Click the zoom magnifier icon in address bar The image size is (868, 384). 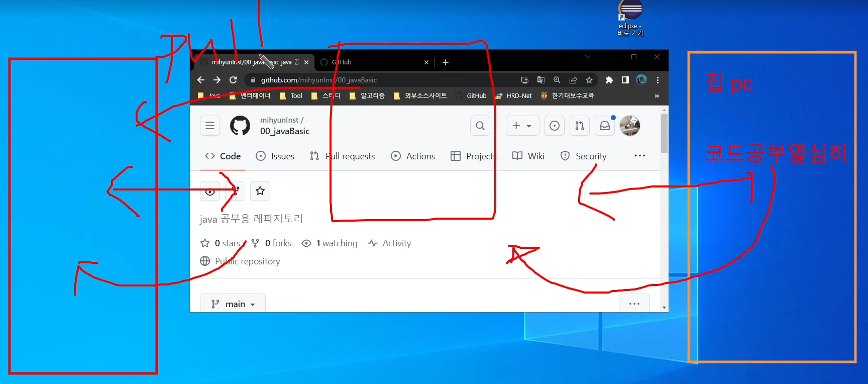point(557,80)
